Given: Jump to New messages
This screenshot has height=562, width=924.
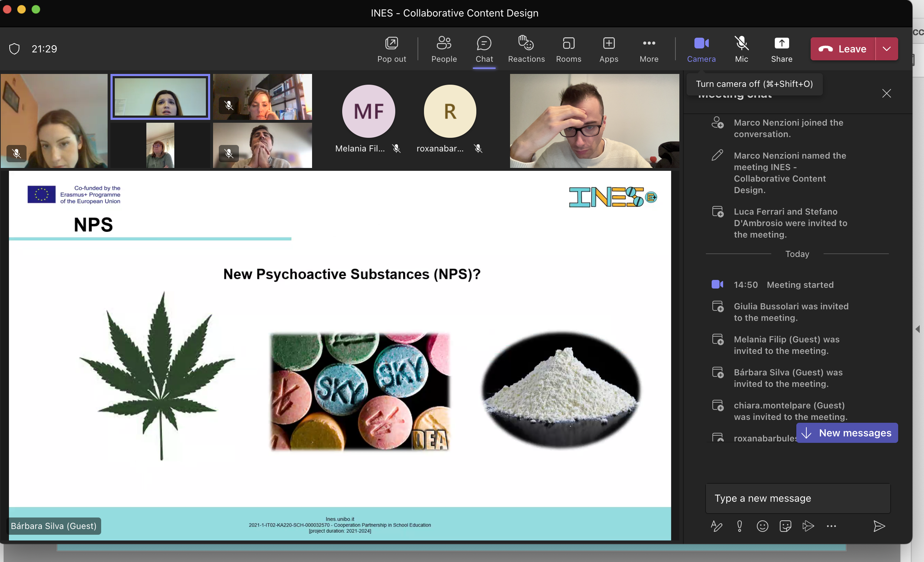Looking at the screenshot, I should pos(847,433).
